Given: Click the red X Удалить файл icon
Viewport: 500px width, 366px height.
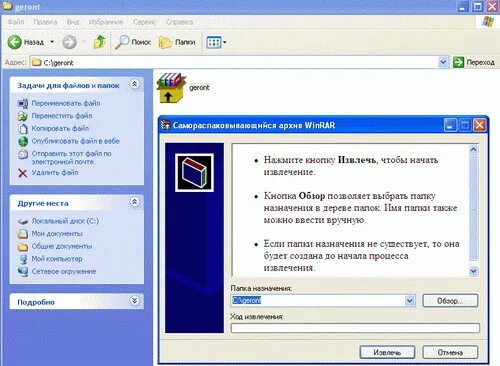Looking at the screenshot, I should (x=23, y=173).
